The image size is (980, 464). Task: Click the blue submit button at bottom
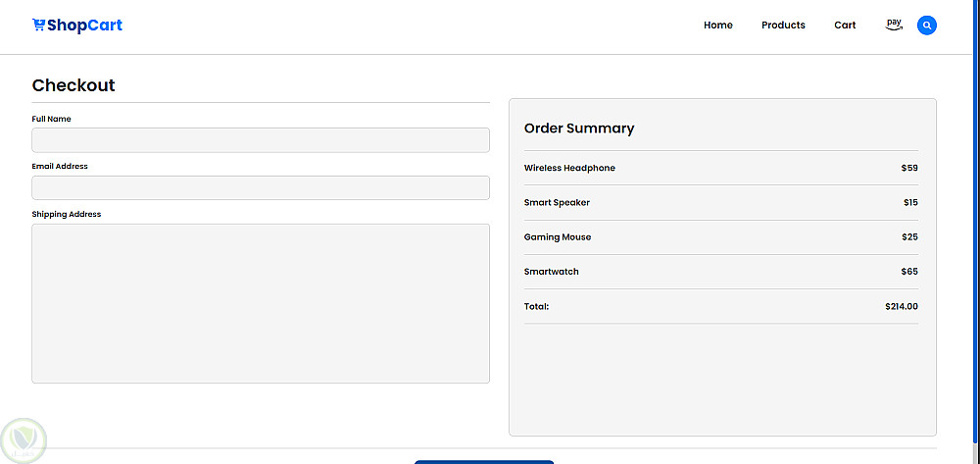(x=484, y=462)
